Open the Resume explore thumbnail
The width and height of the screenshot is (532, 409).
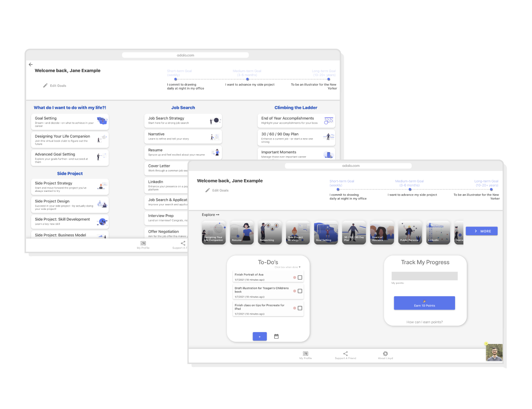242,233
